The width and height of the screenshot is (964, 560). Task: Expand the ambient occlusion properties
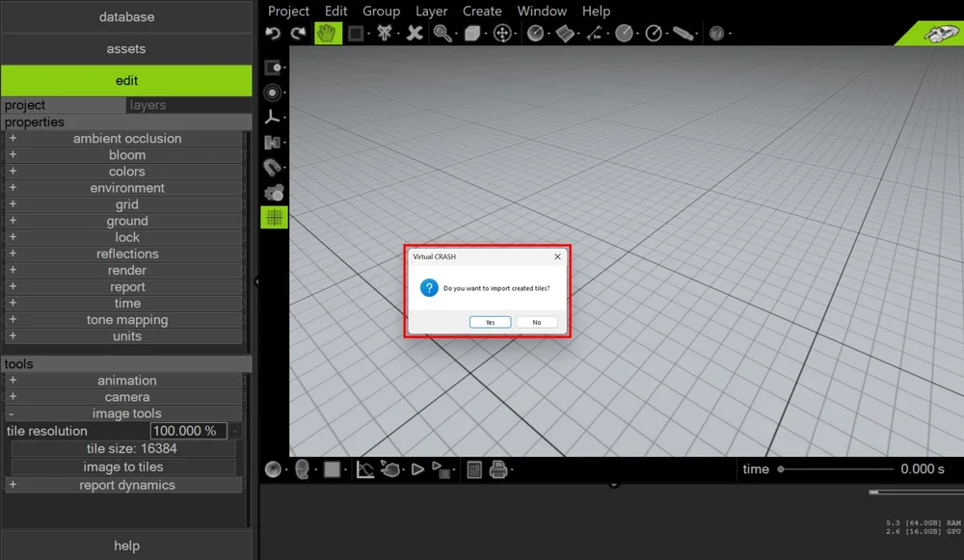(123, 138)
